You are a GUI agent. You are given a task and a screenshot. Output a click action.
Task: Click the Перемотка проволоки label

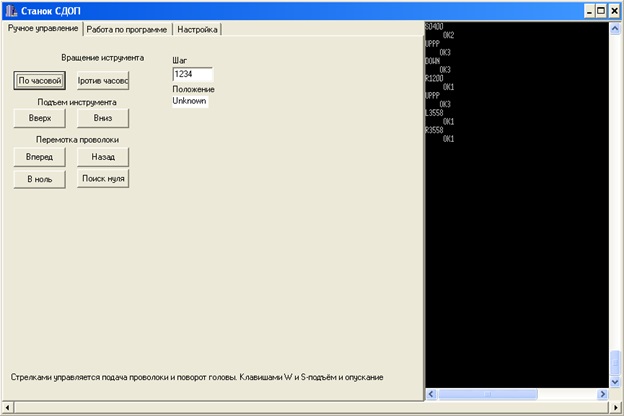[78, 140]
